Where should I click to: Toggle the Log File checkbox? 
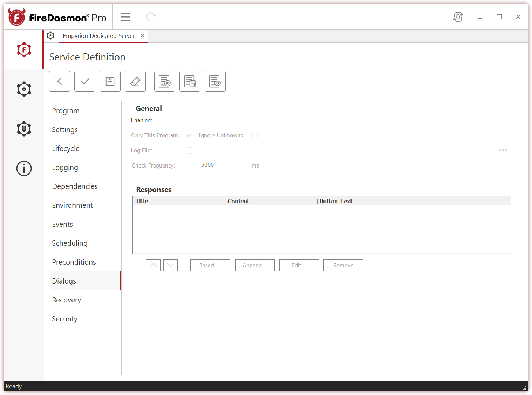pos(189,150)
